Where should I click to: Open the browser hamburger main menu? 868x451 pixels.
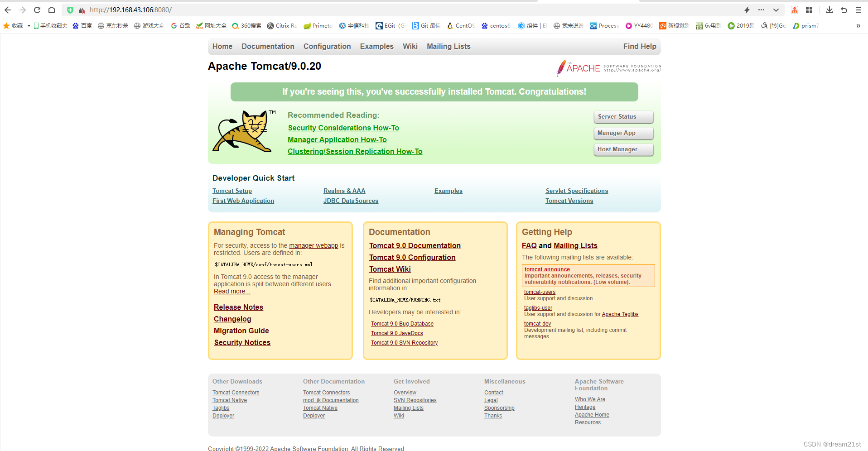pyautogui.click(x=858, y=10)
